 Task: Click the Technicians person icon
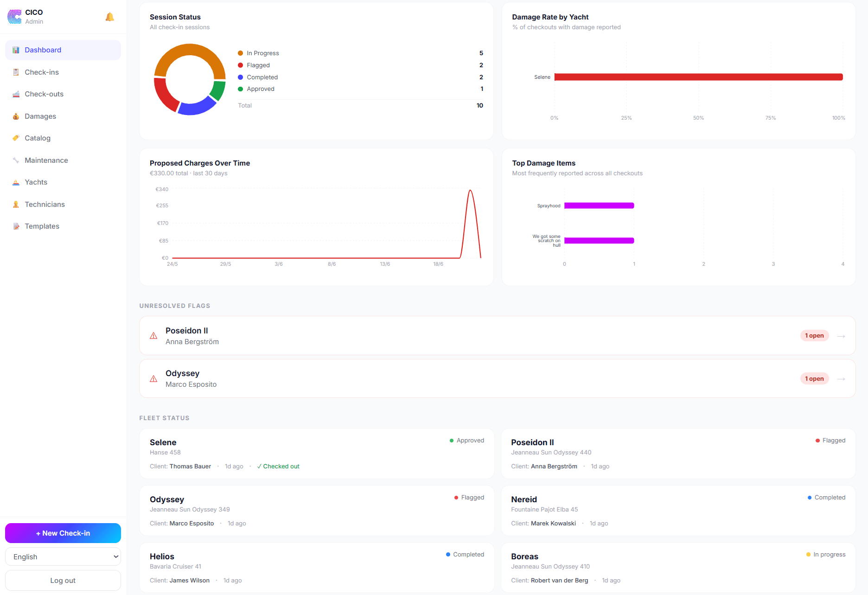[x=16, y=205]
